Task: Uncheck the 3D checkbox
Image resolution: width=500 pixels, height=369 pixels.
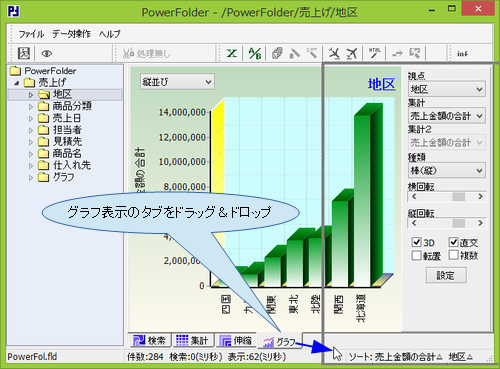Action: point(417,242)
